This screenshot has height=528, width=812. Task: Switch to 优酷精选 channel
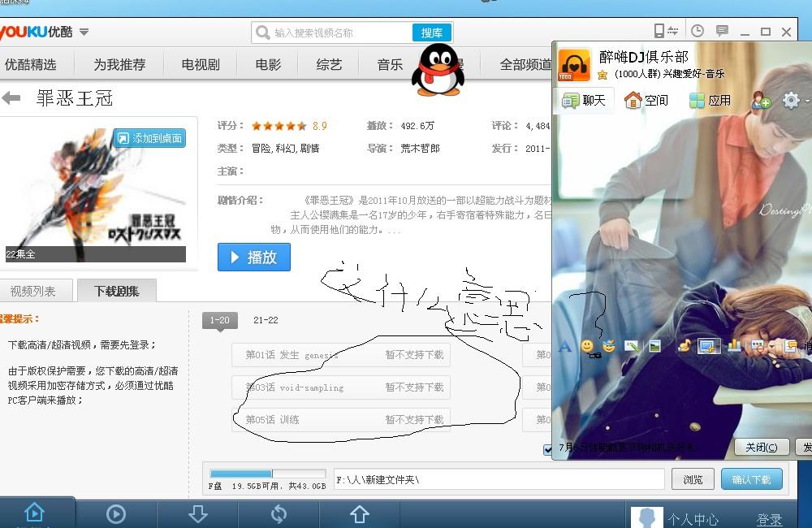coord(31,65)
